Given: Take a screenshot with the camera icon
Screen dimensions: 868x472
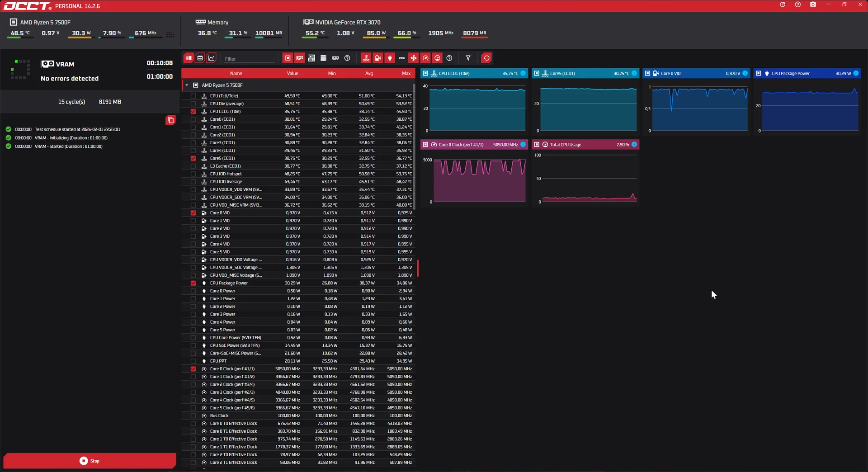Looking at the screenshot, I should [x=813, y=5].
